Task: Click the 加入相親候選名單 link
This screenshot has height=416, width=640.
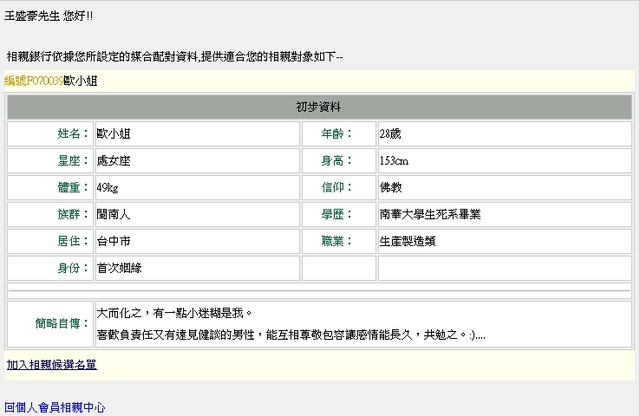Action: [51, 365]
